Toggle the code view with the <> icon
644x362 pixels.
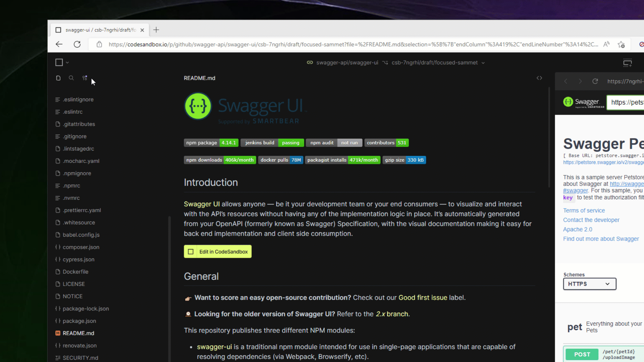tap(539, 78)
